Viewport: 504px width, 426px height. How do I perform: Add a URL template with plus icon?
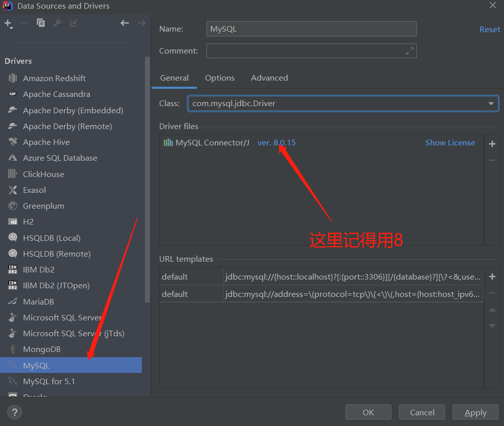click(492, 277)
